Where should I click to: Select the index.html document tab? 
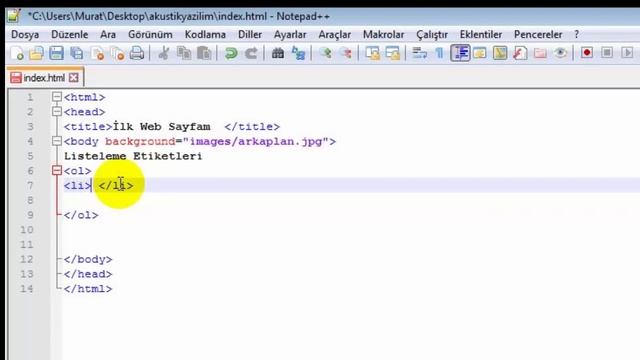[x=44, y=78]
